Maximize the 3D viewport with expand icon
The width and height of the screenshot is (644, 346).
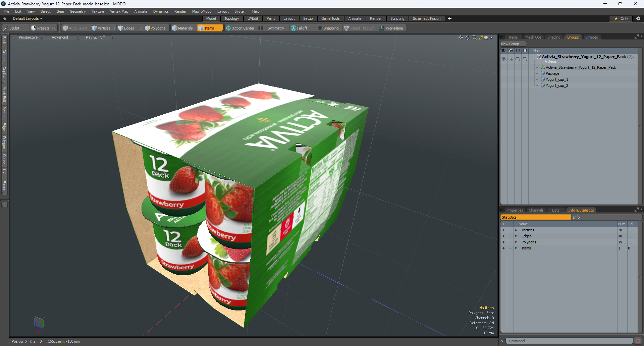click(x=480, y=38)
